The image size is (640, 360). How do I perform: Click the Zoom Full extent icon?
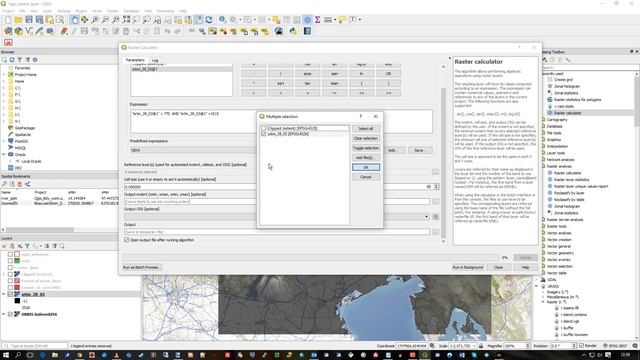click(x=126, y=20)
